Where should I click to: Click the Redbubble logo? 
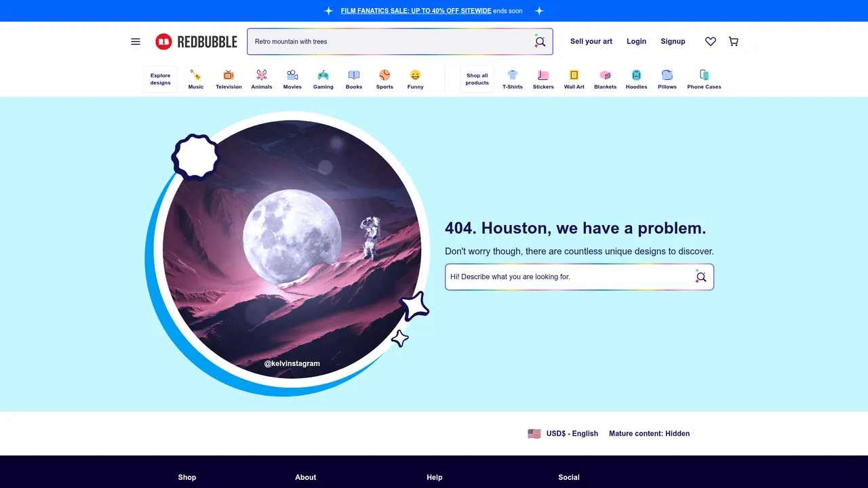click(x=196, y=41)
